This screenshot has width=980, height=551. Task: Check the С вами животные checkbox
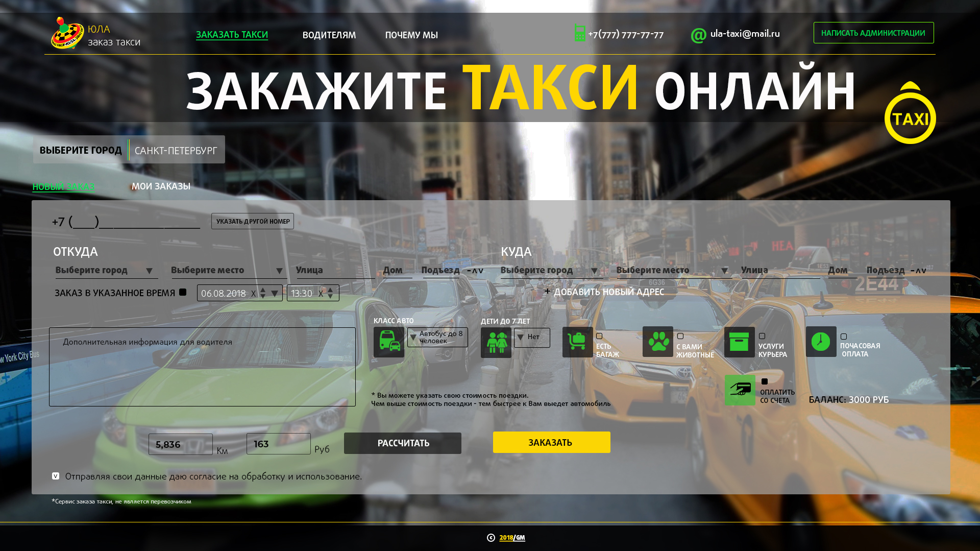tap(680, 336)
